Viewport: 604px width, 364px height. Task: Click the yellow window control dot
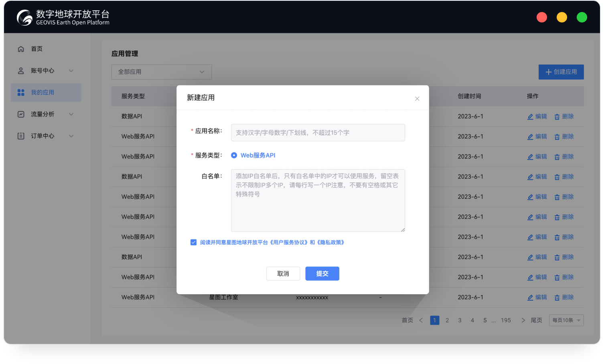pos(562,17)
